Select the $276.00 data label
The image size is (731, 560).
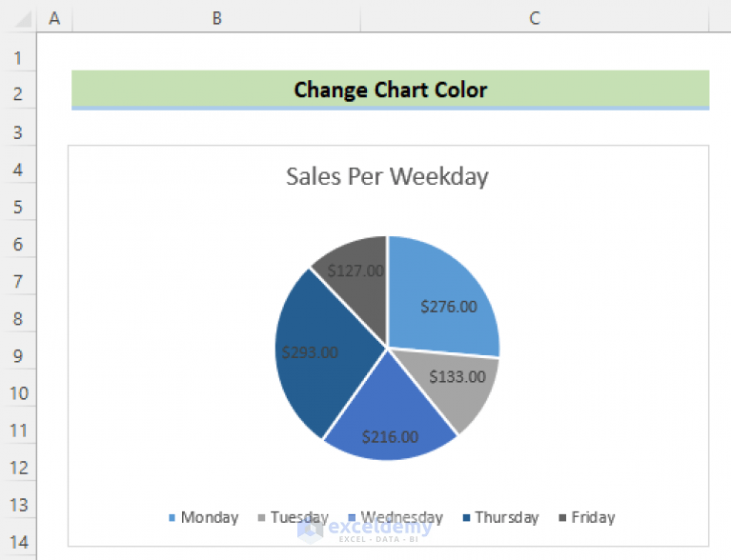point(449,307)
